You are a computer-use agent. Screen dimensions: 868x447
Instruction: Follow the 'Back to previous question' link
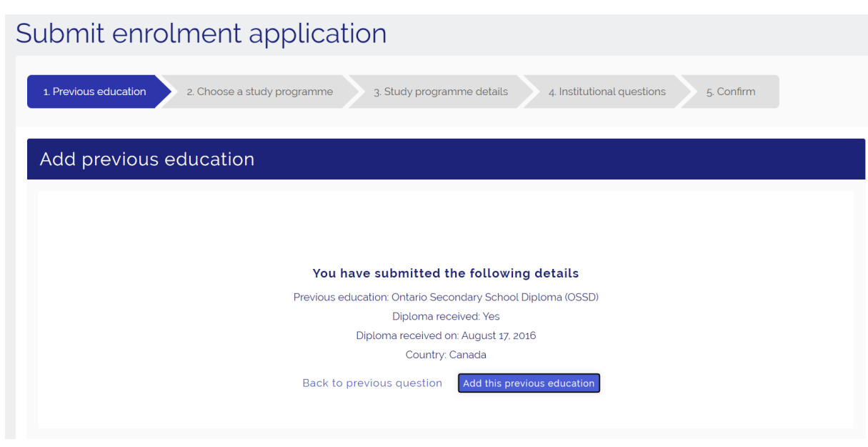[x=372, y=383]
